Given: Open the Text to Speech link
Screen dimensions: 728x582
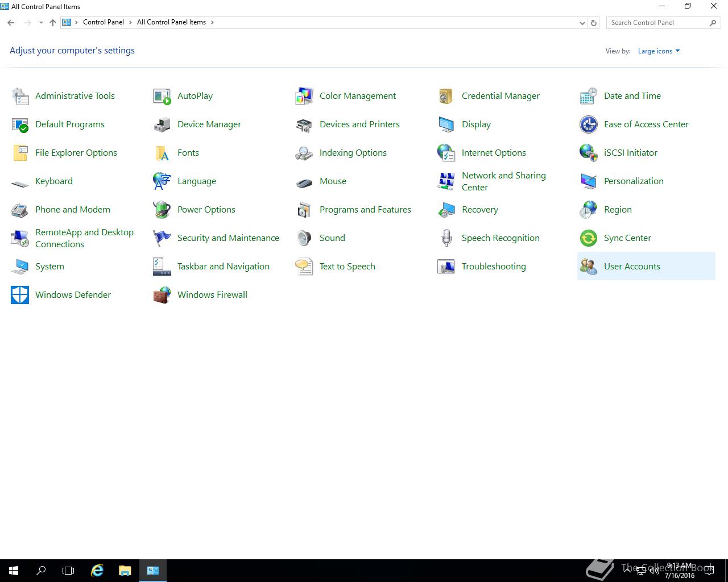Looking at the screenshot, I should [x=348, y=267].
